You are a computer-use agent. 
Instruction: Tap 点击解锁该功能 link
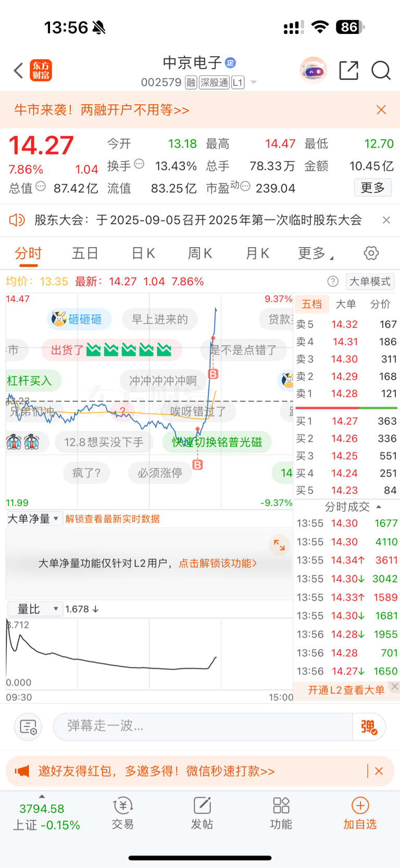point(218,563)
